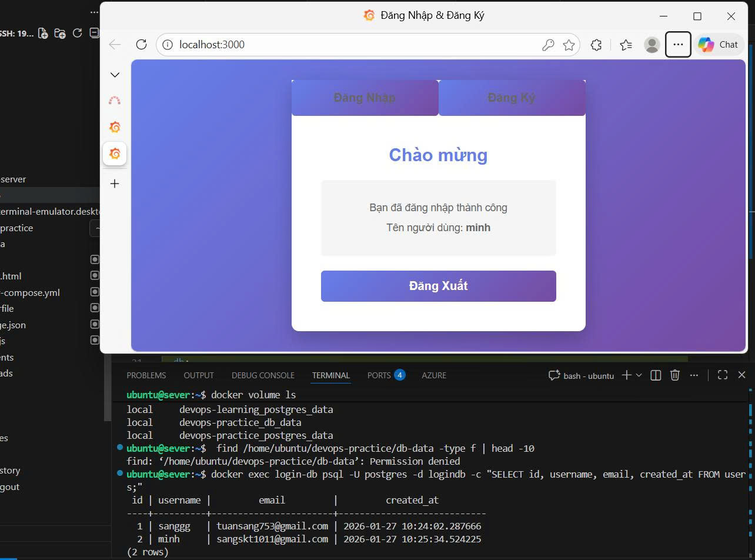
Task: Open the Favorites list icon
Action: click(626, 45)
